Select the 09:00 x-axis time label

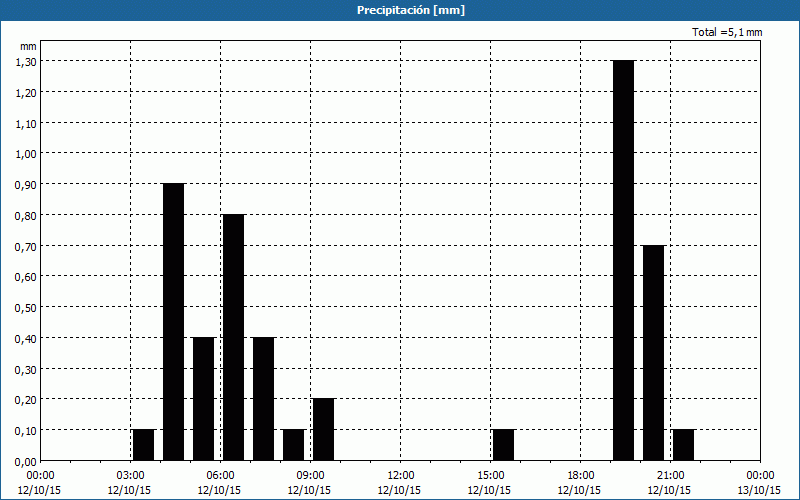click(x=310, y=476)
